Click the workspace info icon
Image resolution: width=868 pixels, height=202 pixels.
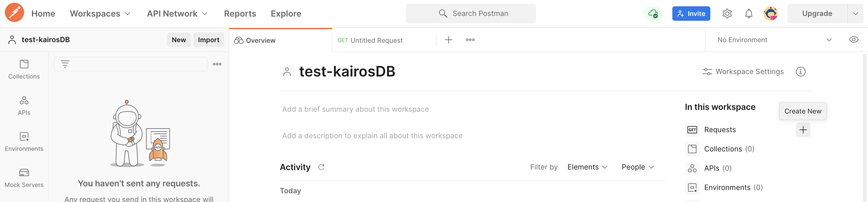[x=800, y=72]
